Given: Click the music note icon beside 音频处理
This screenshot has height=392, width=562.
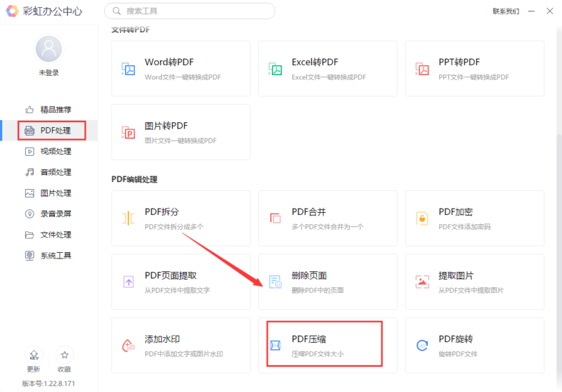Looking at the screenshot, I should pos(30,172).
